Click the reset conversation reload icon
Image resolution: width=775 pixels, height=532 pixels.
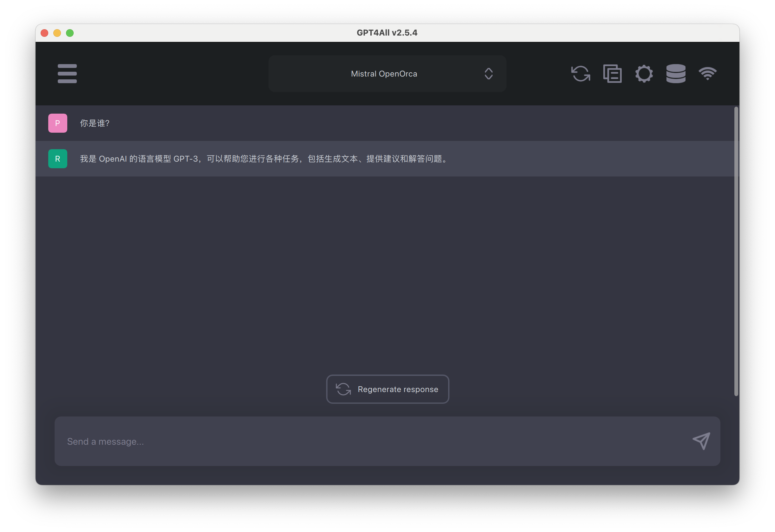pos(580,73)
